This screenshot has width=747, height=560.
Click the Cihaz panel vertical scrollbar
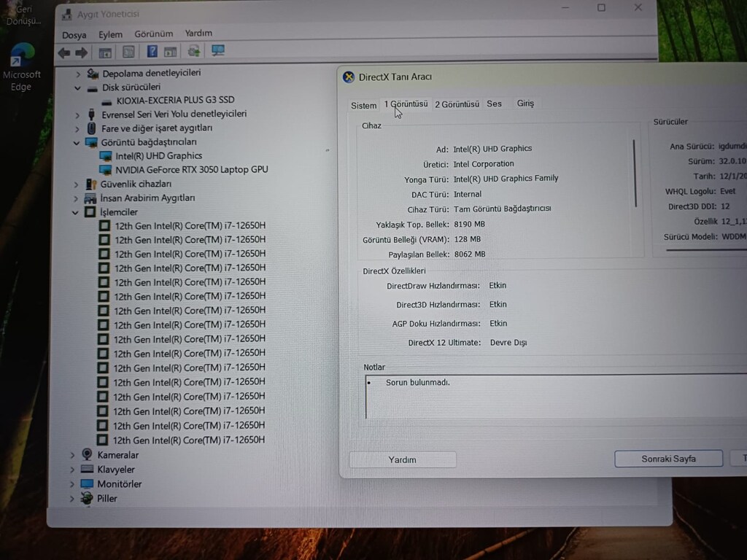635,174
